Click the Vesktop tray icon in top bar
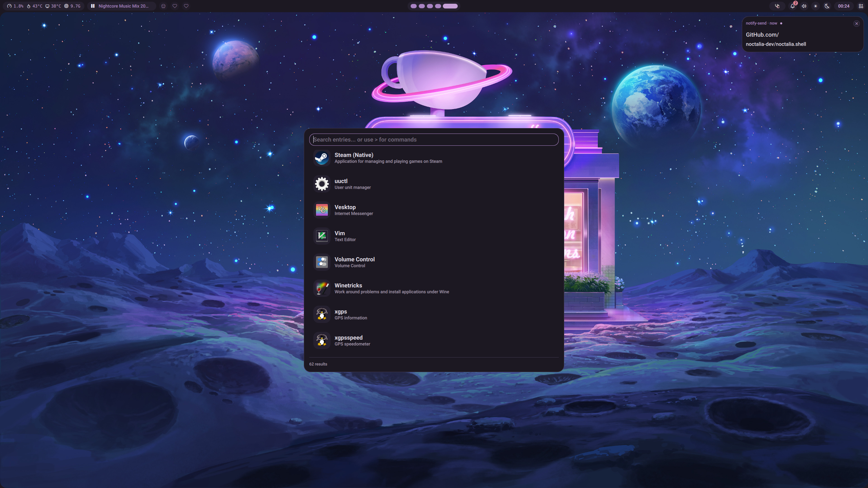 coord(777,6)
